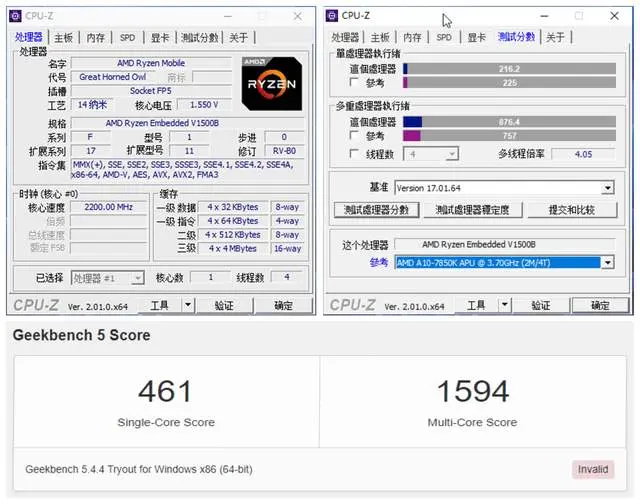The image size is (640, 504).
Task: Click 测试处理器穩定度 button
Action: coord(472,210)
